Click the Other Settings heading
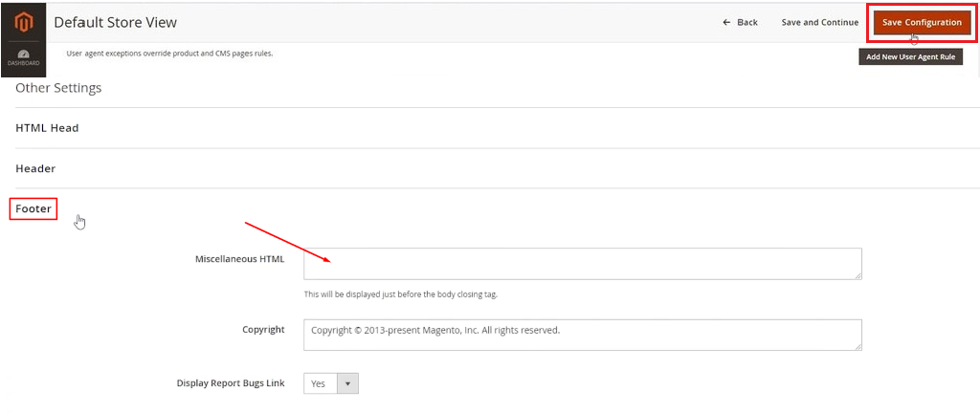Screen dimensions: 980x413 point(58,88)
